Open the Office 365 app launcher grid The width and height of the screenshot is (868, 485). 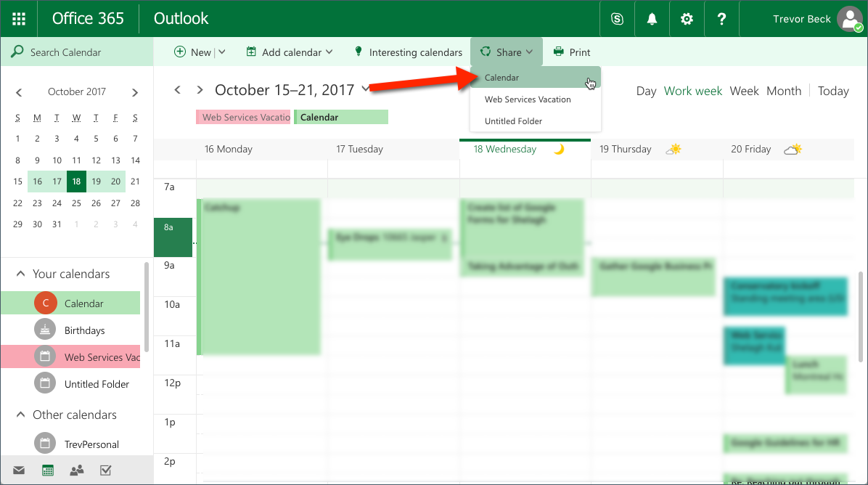19,19
